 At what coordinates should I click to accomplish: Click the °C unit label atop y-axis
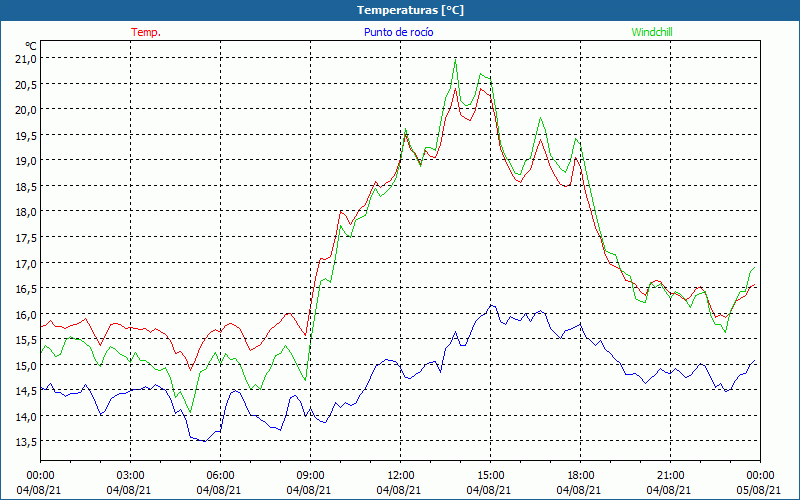[x=31, y=46]
